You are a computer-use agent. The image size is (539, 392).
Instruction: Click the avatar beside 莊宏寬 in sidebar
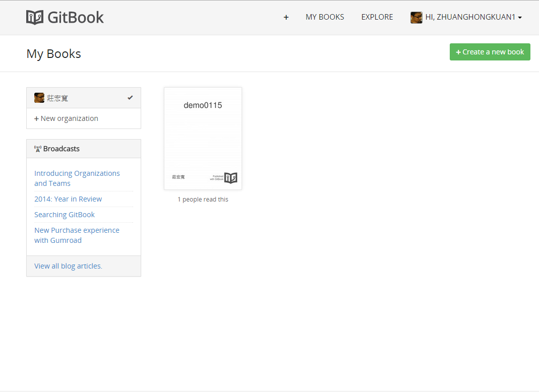[x=39, y=98]
